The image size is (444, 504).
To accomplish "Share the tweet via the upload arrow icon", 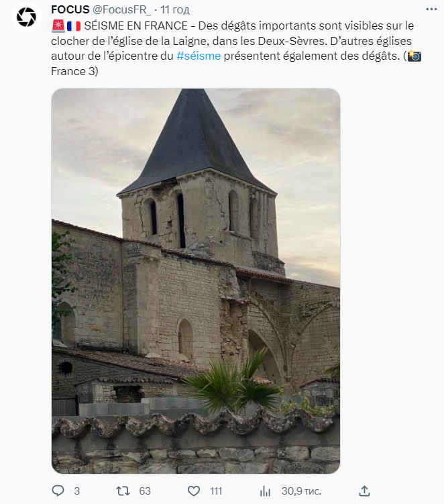I will (x=364, y=491).
